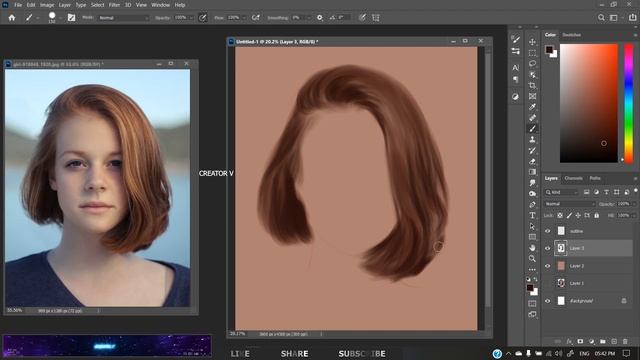Select the Frame tool

(532, 96)
